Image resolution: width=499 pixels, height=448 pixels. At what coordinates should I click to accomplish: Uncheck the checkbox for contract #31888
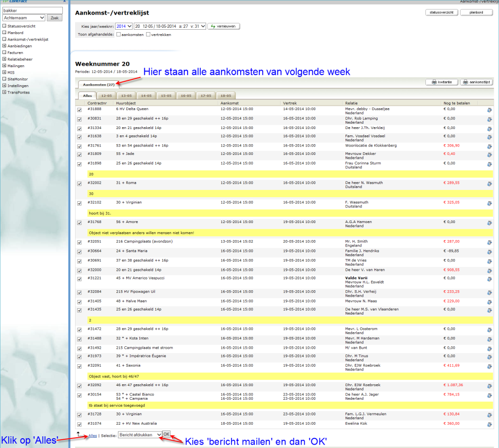(x=79, y=110)
